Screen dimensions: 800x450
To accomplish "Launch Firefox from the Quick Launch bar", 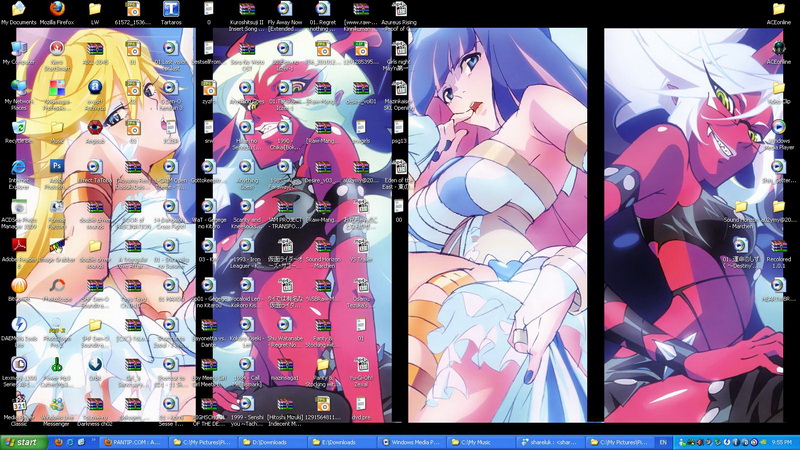I will coord(58,442).
